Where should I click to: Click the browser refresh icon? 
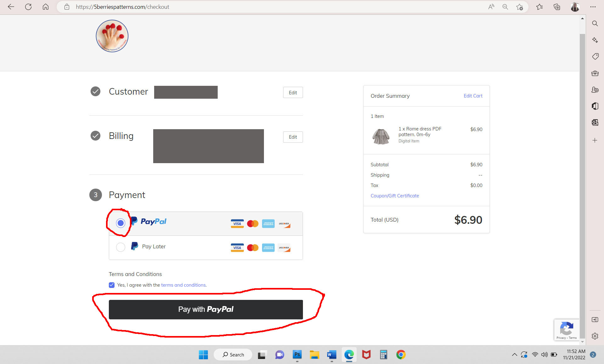pos(28,7)
